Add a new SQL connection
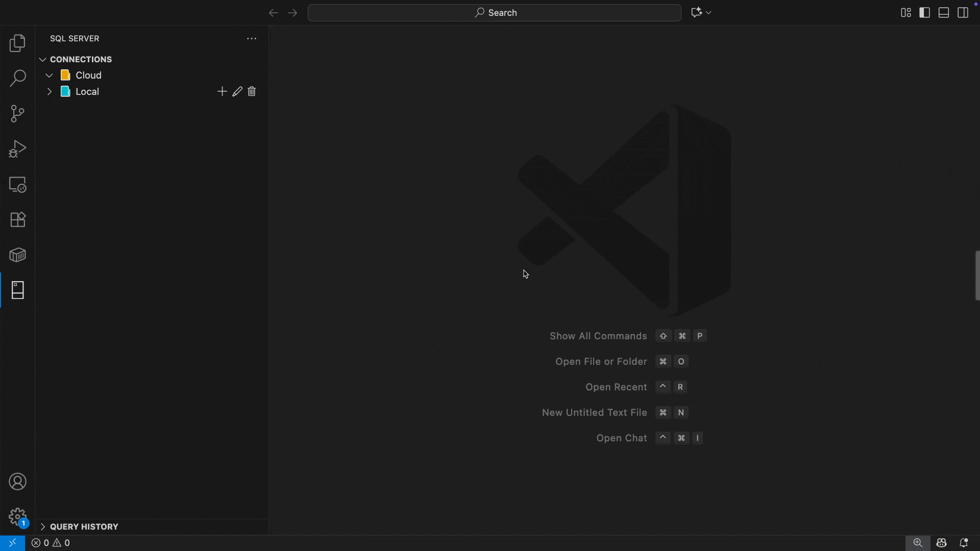This screenshot has width=980, height=551. point(222,91)
